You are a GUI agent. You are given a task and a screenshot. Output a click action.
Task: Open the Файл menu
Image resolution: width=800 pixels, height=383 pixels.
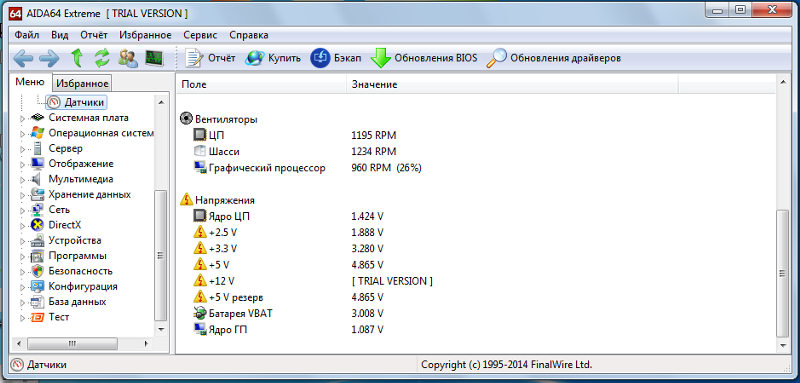tap(27, 35)
